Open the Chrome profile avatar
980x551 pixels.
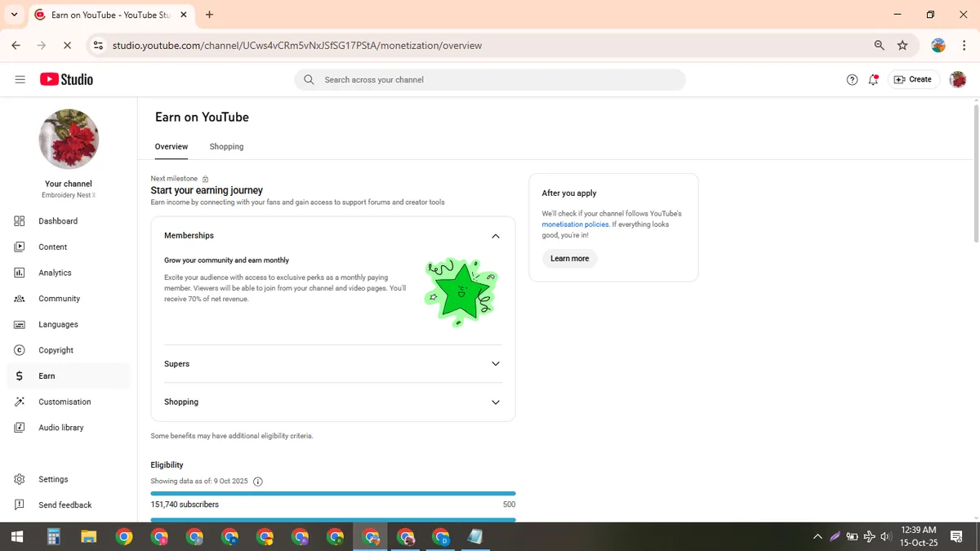tap(938, 46)
